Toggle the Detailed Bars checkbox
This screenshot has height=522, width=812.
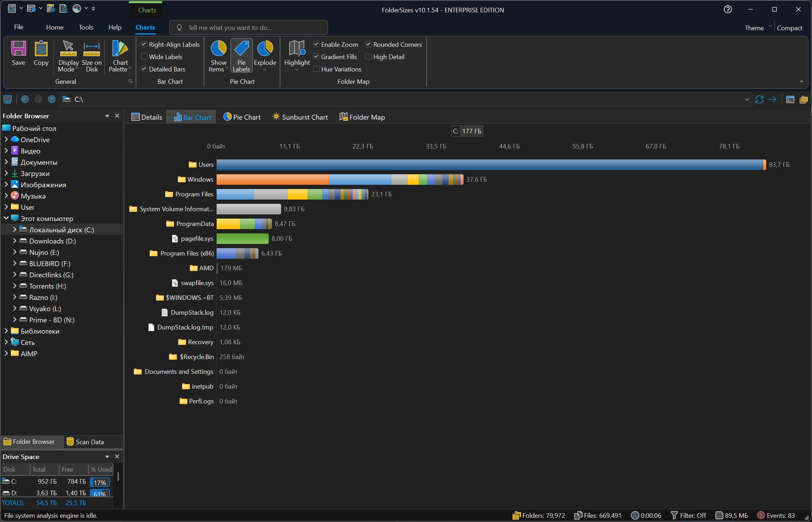(x=144, y=69)
